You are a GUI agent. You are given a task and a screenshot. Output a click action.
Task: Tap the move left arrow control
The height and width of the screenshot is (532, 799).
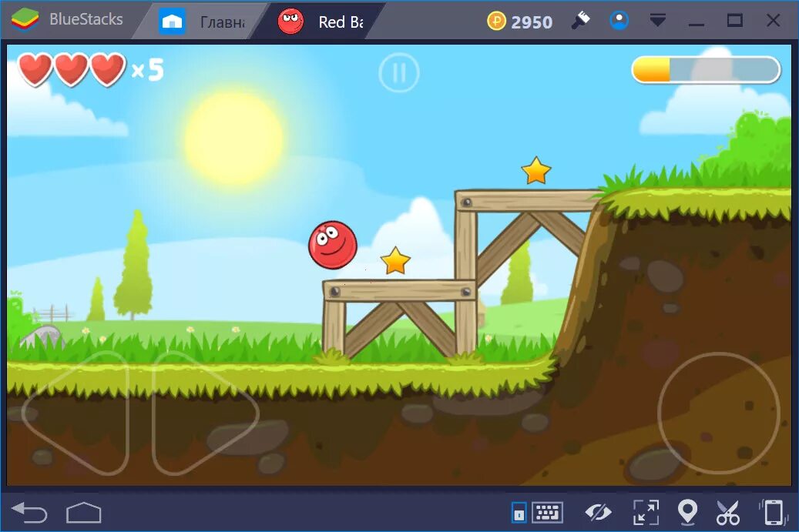76,413
